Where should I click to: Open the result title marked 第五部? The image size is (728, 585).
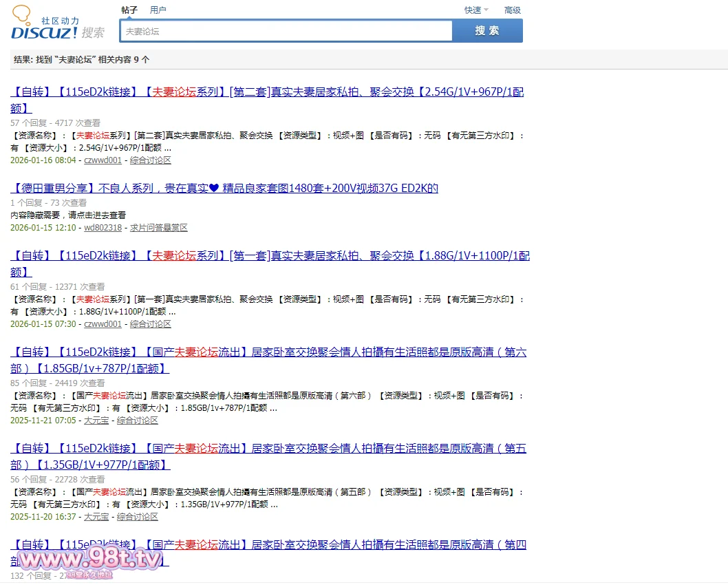[x=268, y=449]
